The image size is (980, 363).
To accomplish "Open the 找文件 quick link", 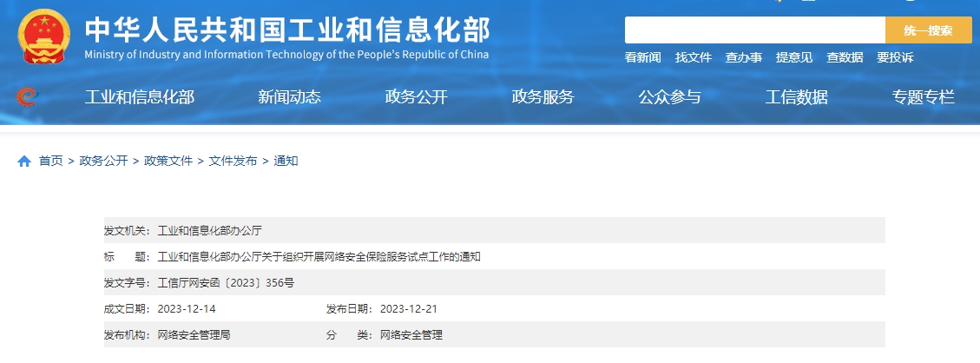I will click(x=693, y=57).
